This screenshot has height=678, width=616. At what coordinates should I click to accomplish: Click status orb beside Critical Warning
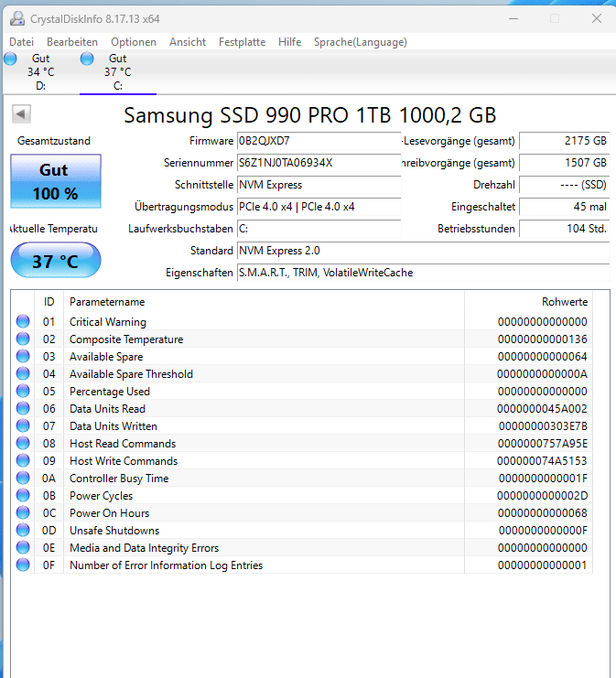point(23,321)
